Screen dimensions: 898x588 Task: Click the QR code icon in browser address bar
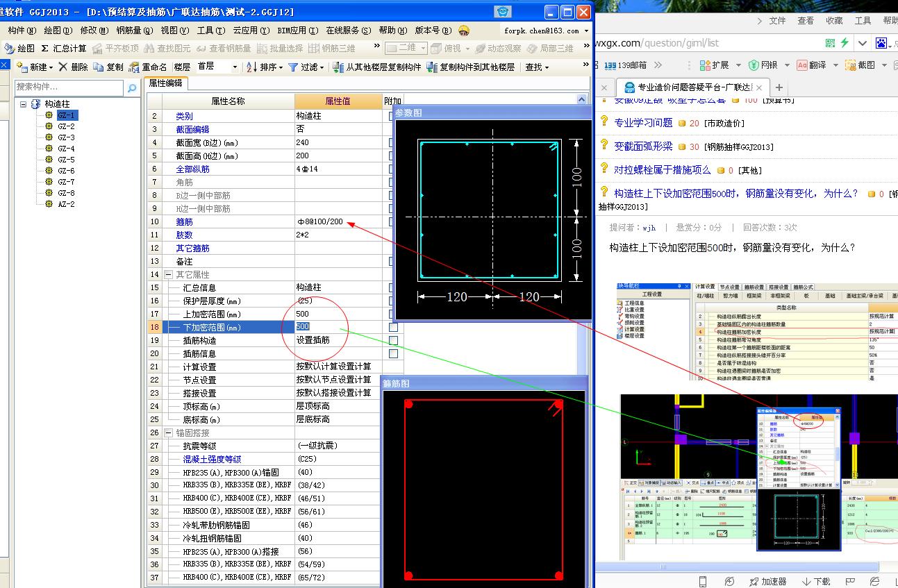tap(831, 43)
